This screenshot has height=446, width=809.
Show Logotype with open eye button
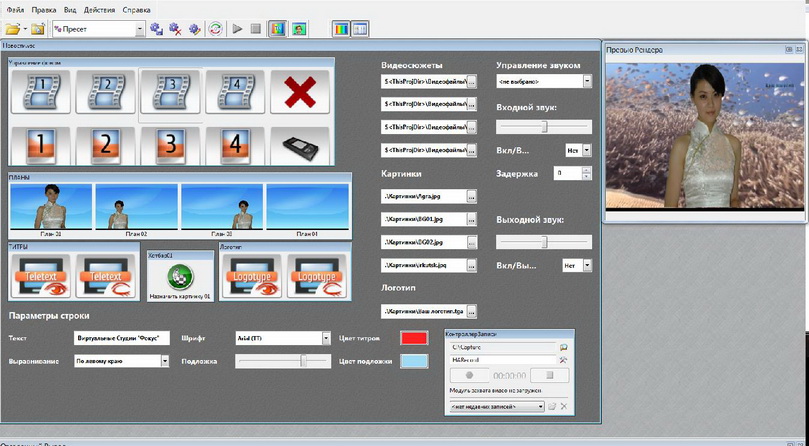pyautogui.click(x=251, y=276)
